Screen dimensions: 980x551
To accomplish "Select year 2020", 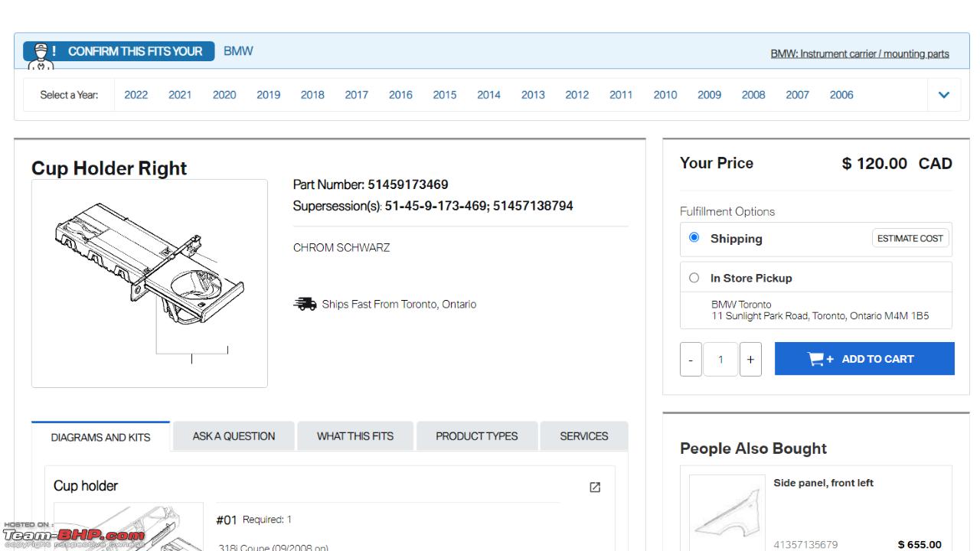I will pos(224,95).
